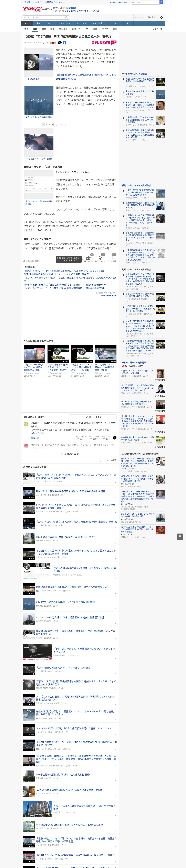This screenshot has height=868, width=186.
Task: Open 0:33 video thumbnail in 動画アクセスランキング
Action: (160, 277)
